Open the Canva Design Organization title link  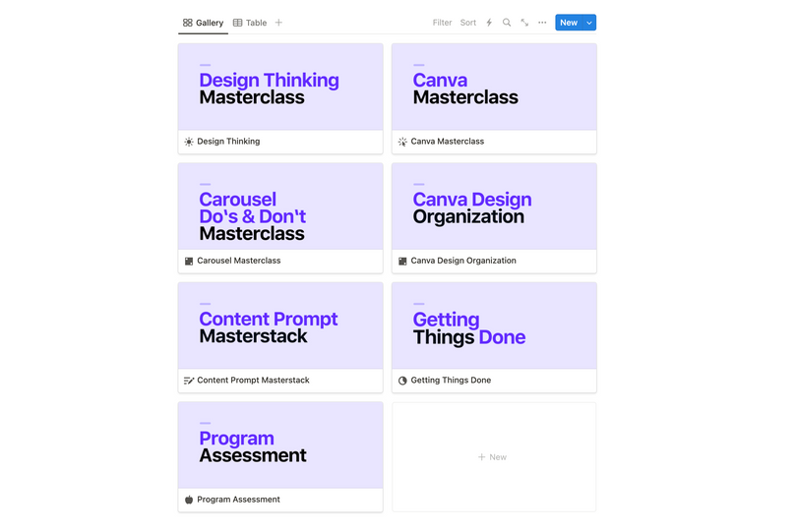coord(463,261)
